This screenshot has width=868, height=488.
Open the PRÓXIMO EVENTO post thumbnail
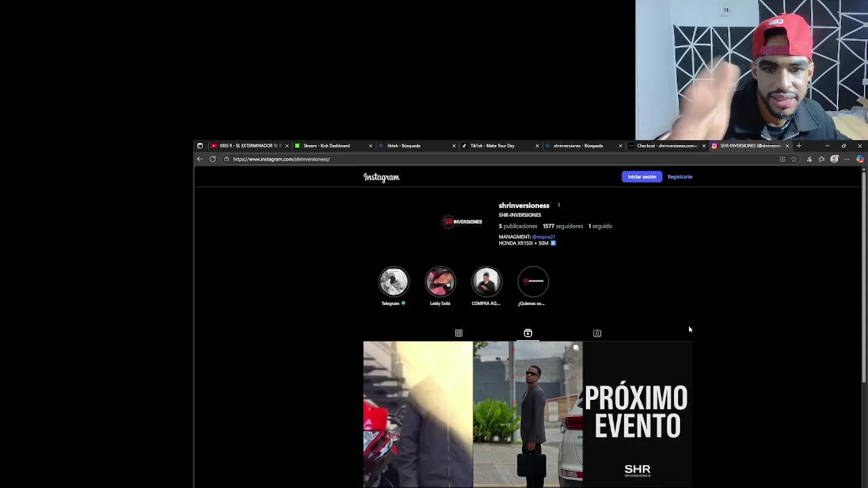pos(637,415)
